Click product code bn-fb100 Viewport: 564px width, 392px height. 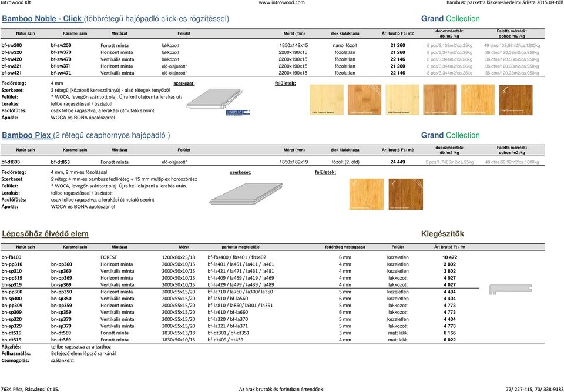pos(12,257)
